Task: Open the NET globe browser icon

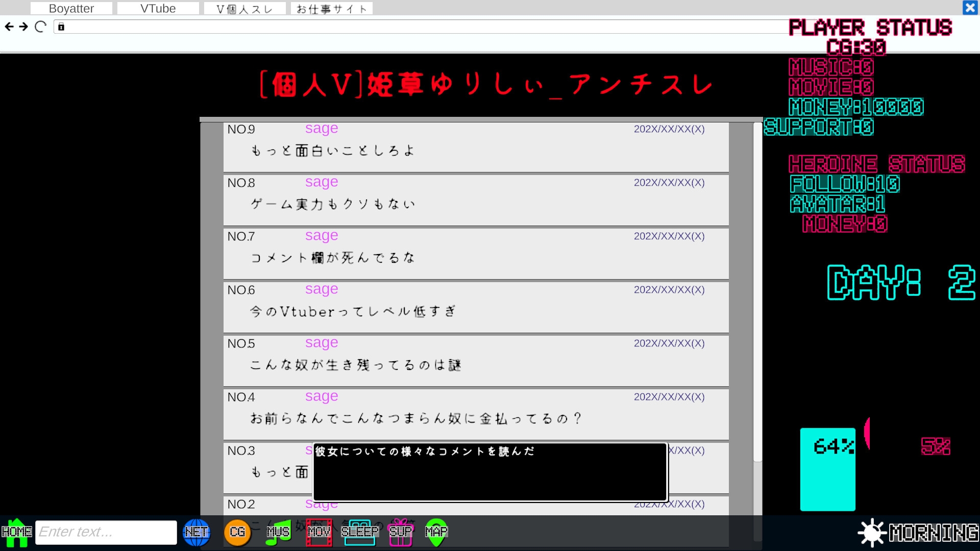Action: click(x=197, y=532)
